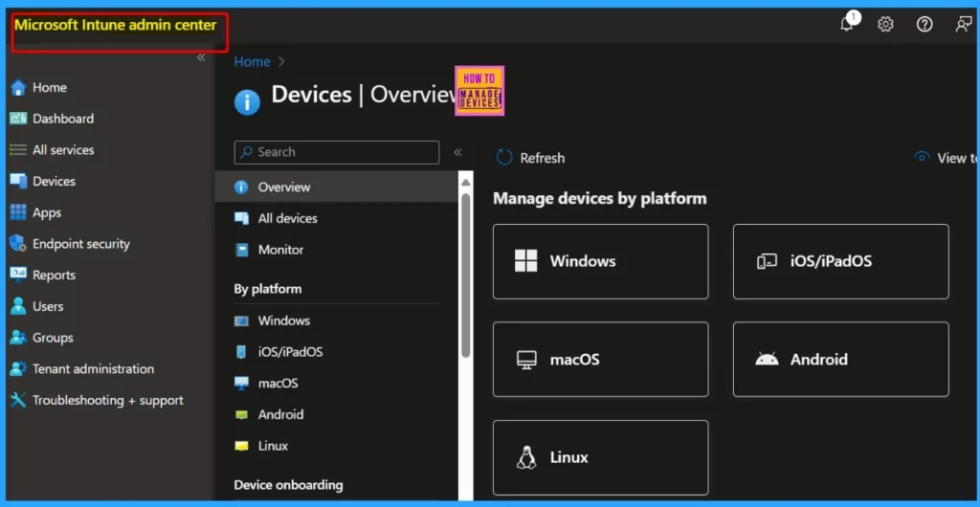Open the macOS platform card

601,360
